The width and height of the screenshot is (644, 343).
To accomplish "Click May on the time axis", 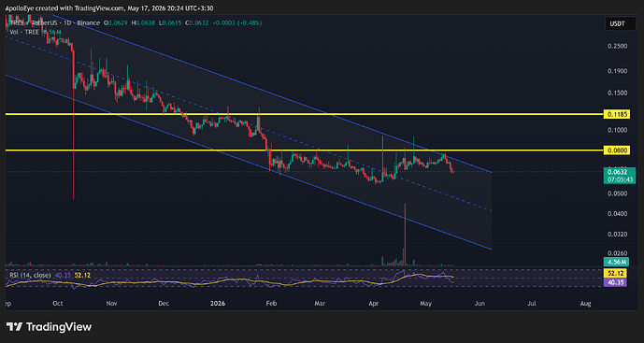I will [426, 304].
